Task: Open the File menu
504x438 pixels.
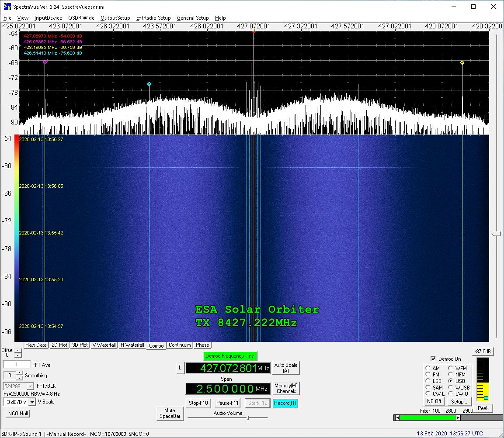Action: point(7,18)
